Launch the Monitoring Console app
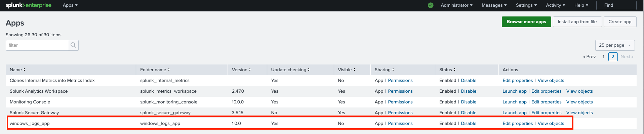644x134 pixels. 514,102
